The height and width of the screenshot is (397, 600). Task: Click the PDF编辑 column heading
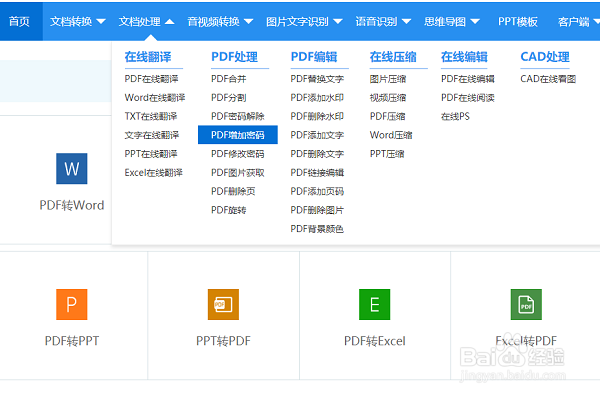(314, 57)
